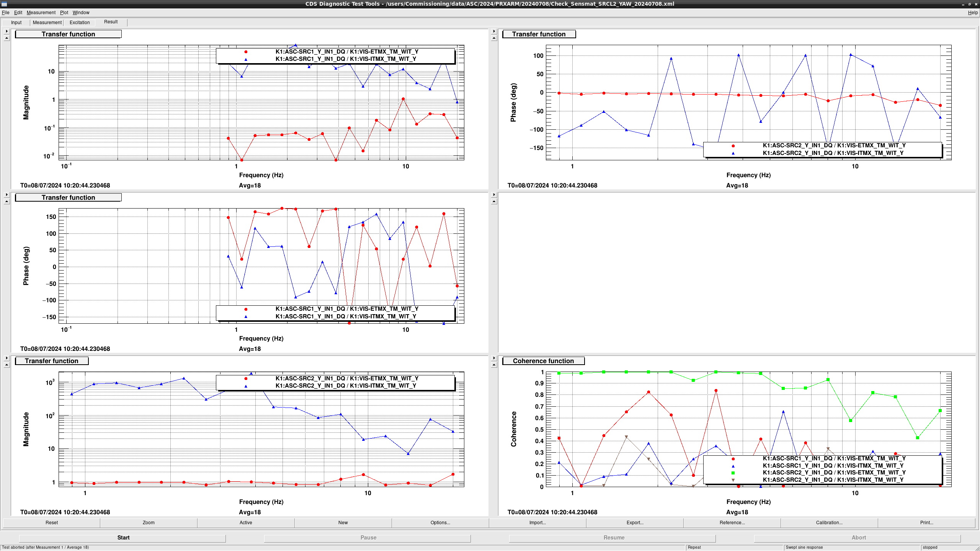The height and width of the screenshot is (551, 980).
Task: Click the 'Repeat' status bar entry
Action: pos(694,547)
